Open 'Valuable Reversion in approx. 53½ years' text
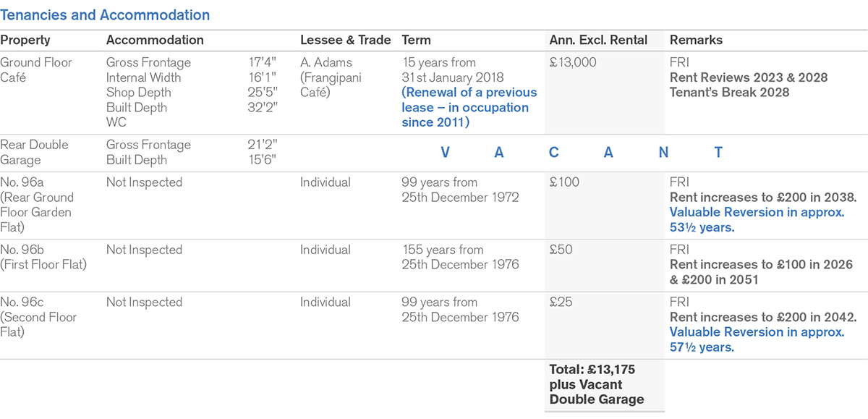The width and height of the screenshot is (868, 419). point(756,220)
